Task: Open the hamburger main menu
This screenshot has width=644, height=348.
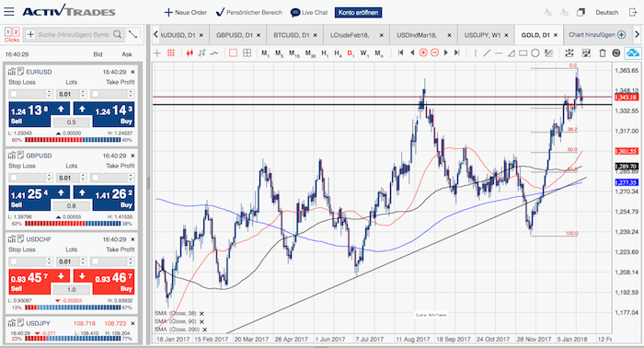Action: click(x=9, y=11)
